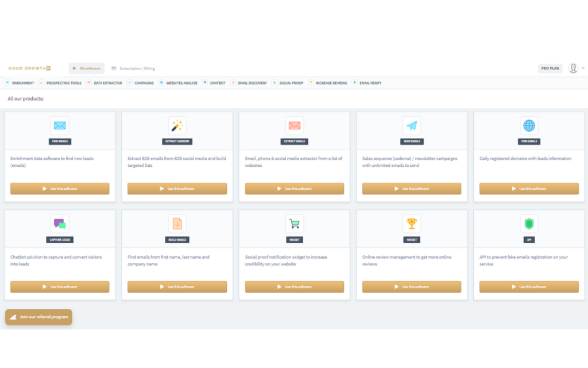
Task: Click the WIDGET badge under shopping cart
Action: click(x=295, y=240)
